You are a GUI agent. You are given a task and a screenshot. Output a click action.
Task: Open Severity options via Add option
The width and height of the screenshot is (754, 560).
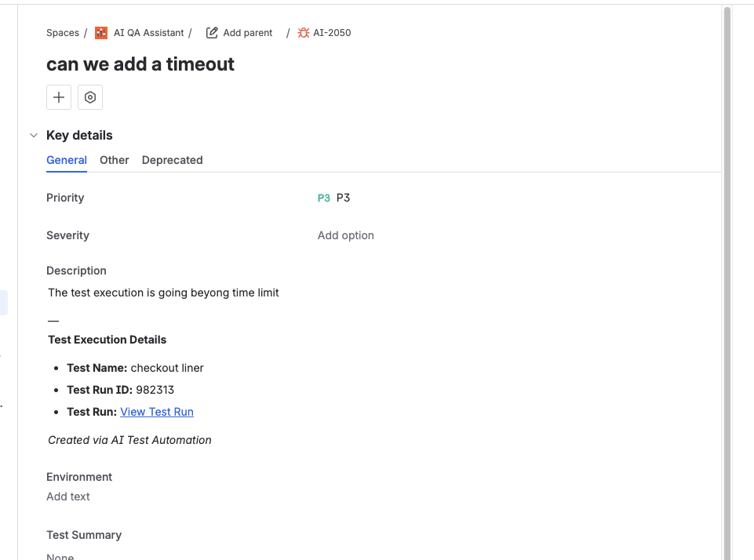(345, 235)
